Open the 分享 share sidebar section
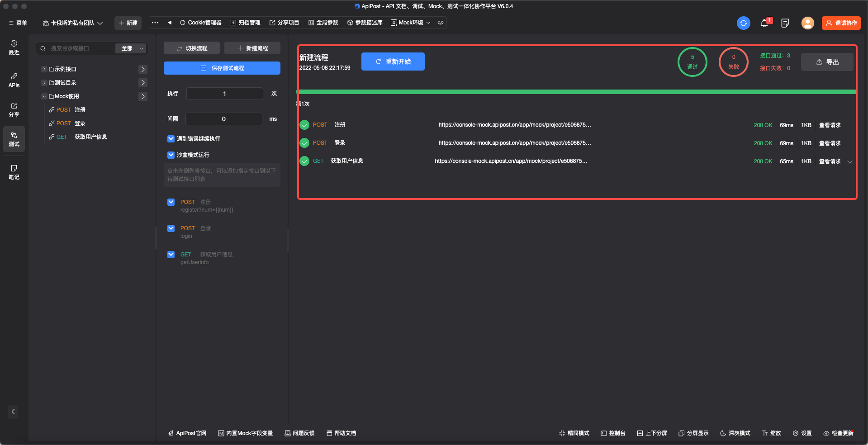Image resolution: width=868 pixels, height=445 pixels. click(x=14, y=110)
